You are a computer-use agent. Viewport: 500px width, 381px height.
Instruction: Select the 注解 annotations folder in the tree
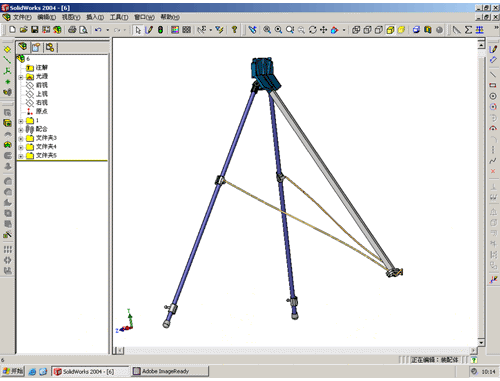click(42, 68)
